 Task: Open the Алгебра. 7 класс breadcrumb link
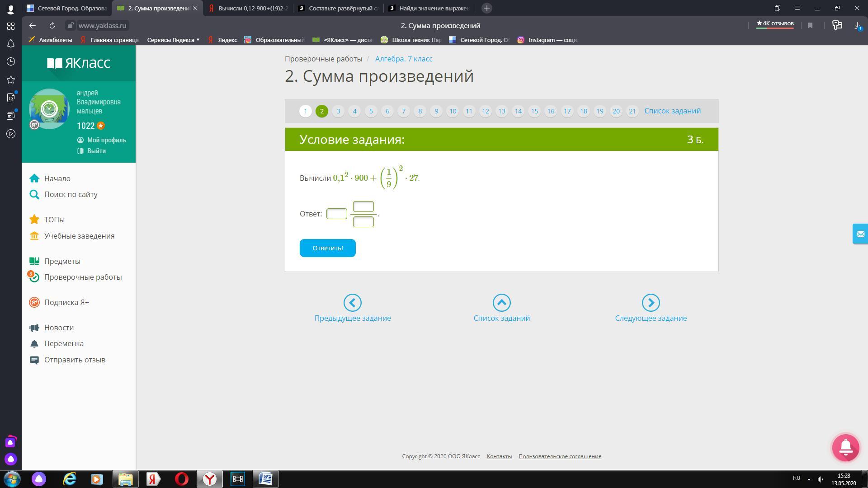(403, 59)
